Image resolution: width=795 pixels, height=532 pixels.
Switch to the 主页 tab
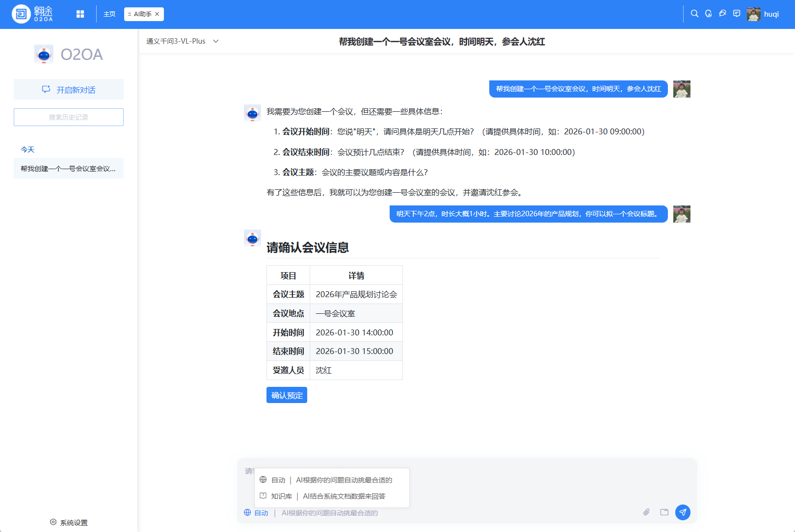coord(109,14)
